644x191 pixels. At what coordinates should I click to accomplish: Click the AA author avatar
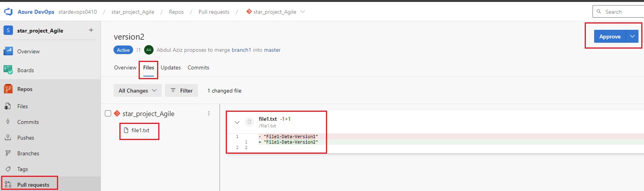click(149, 50)
